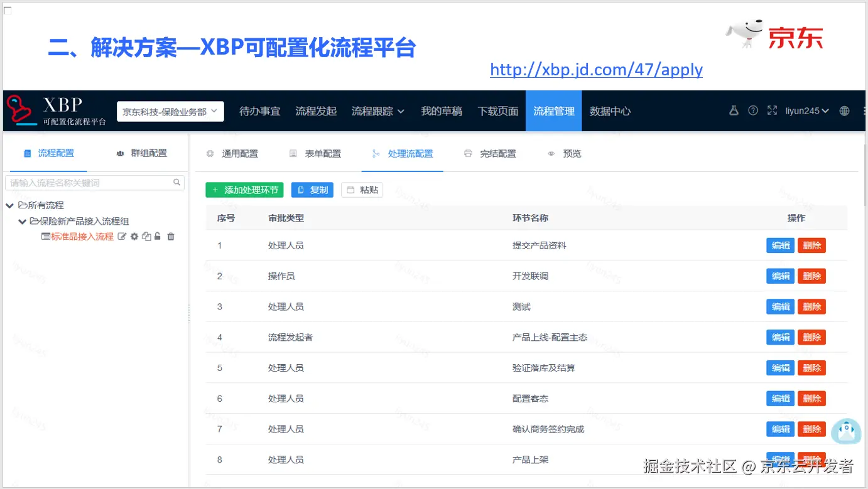The height and width of the screenshot is (489, 868).
Task: Open settings gear for 标准品接入流程
Action: point(134,237)
